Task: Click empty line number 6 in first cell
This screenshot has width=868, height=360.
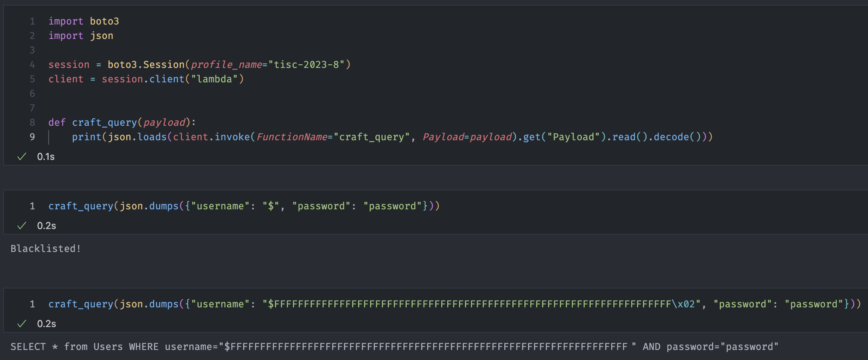Action: (32, 94)
